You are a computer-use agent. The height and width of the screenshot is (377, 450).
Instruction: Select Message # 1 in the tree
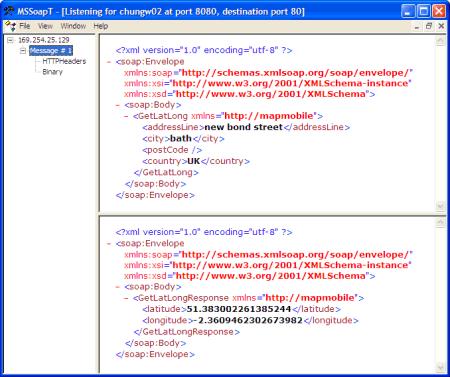pyautogui.click(x=51, y=51)
